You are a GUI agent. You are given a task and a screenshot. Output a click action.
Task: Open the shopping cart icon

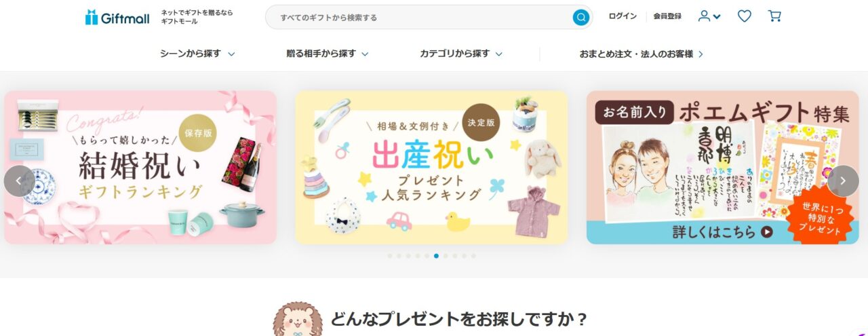tap(774, 16)
